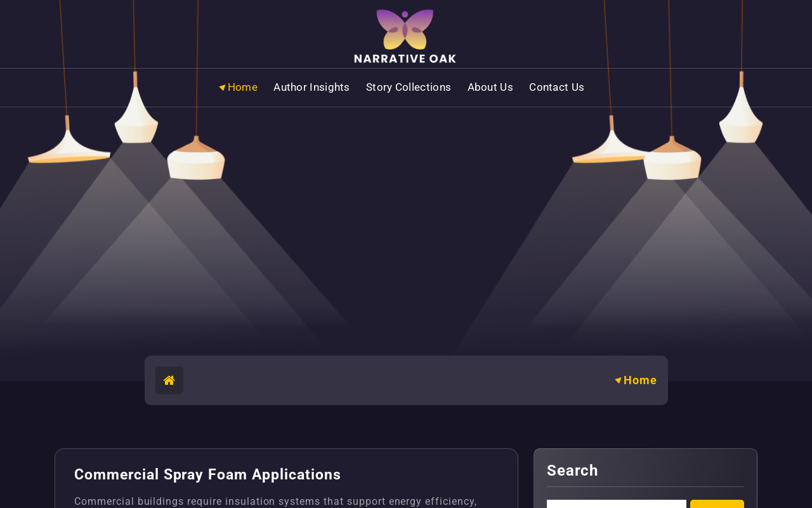The height and width of the screenshot is (508, 812).
Task: Open the Contact Us page
Action: (556, 87)
